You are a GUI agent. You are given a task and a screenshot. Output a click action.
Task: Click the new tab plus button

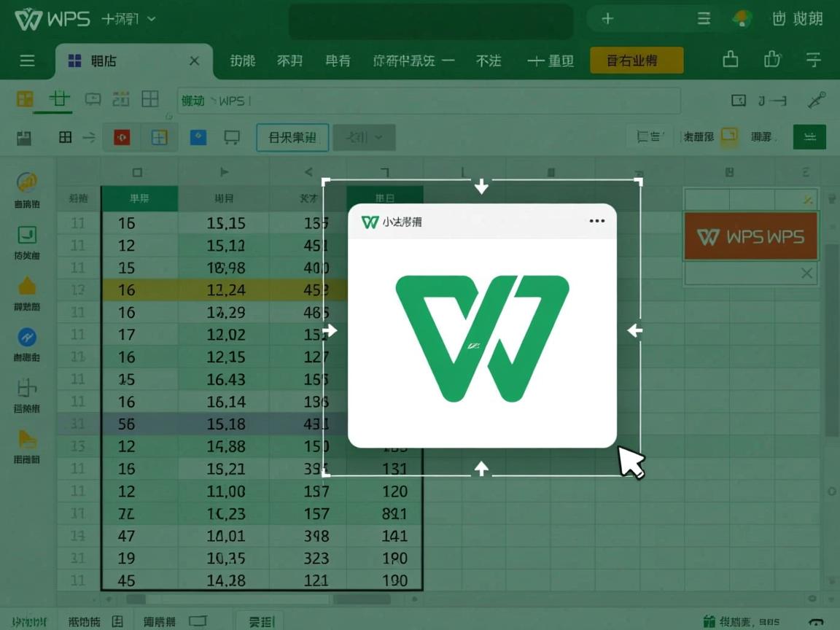(x=607, y=19)
